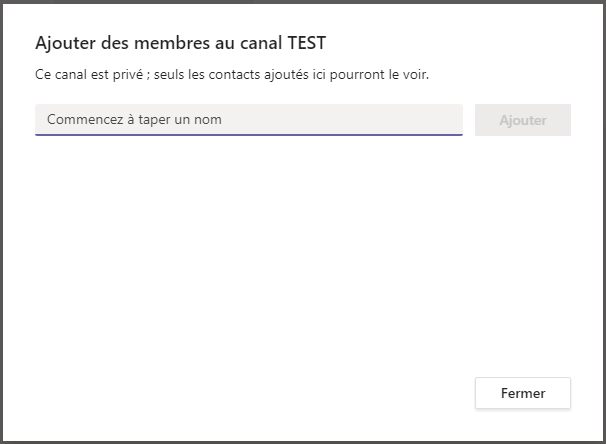Screen dimensions: 606x444
Task: Focus the 'Commencez à taper un nom' field
Action: [x=248, y=120]
